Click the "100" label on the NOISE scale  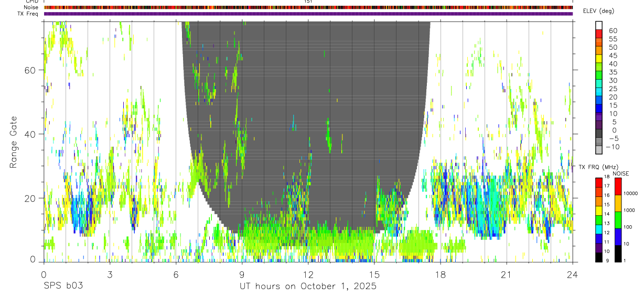coord(628,227)
